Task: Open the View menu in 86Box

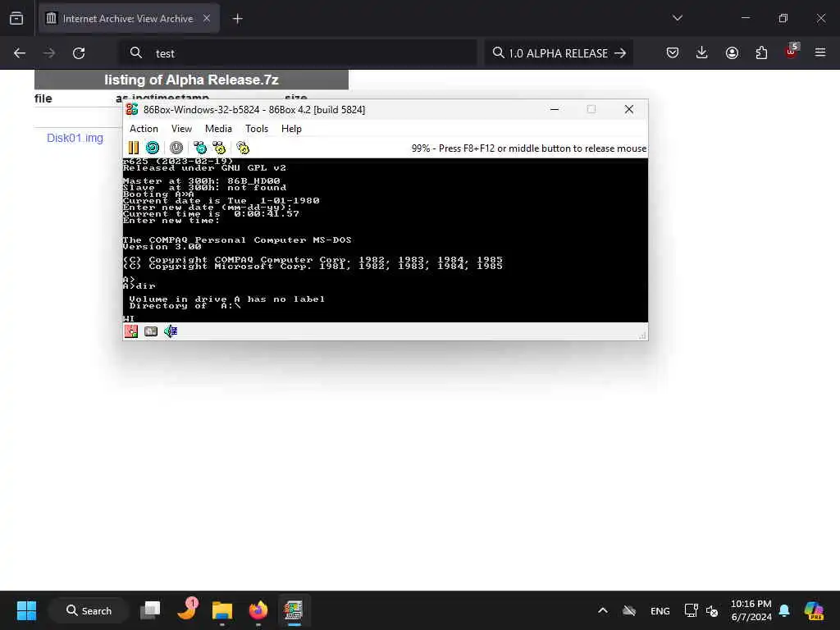Action: point(181,129)
